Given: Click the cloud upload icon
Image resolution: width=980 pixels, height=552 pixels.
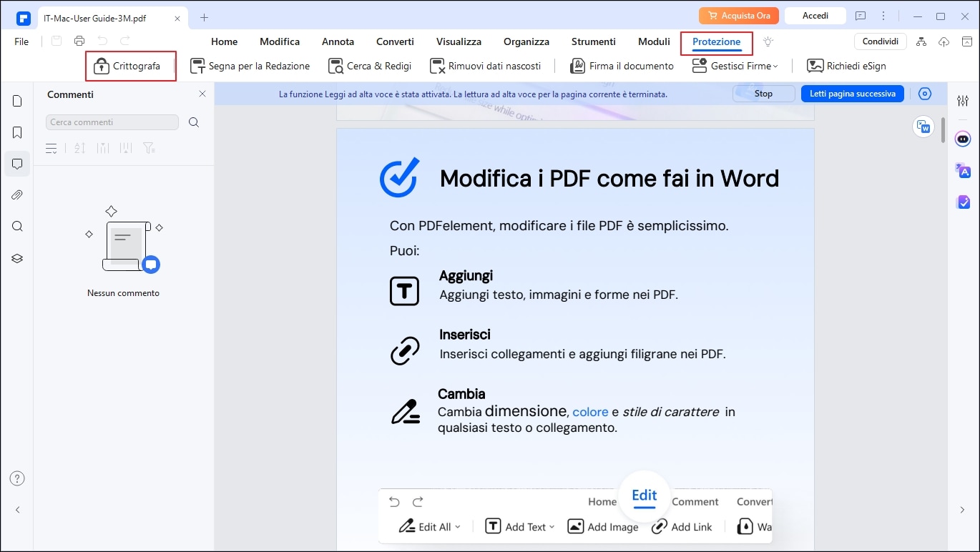Looking at the screenshot, I should point(944,41).
